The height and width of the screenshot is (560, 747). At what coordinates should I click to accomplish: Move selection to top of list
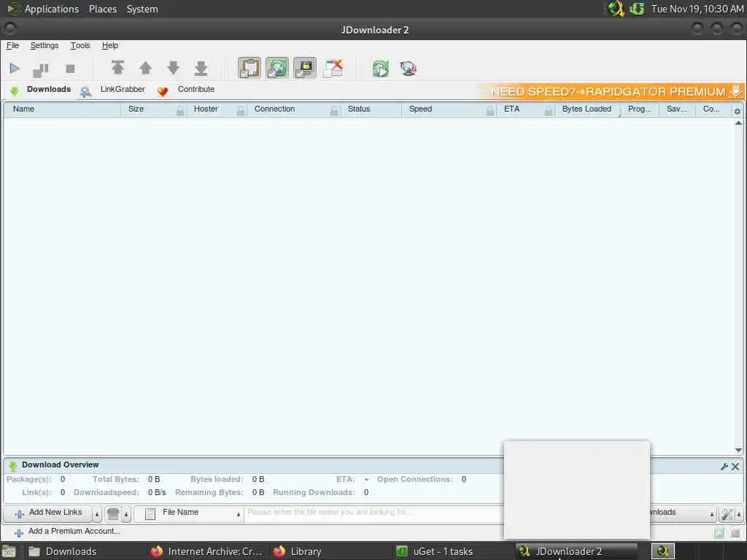click(117, 68)
